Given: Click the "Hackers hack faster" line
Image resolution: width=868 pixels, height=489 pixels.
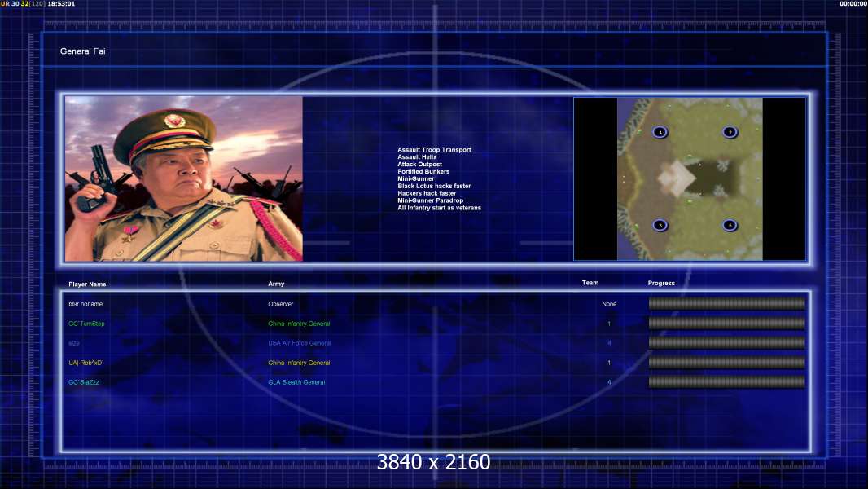Looking at the screenshot, I should (427, 193).
